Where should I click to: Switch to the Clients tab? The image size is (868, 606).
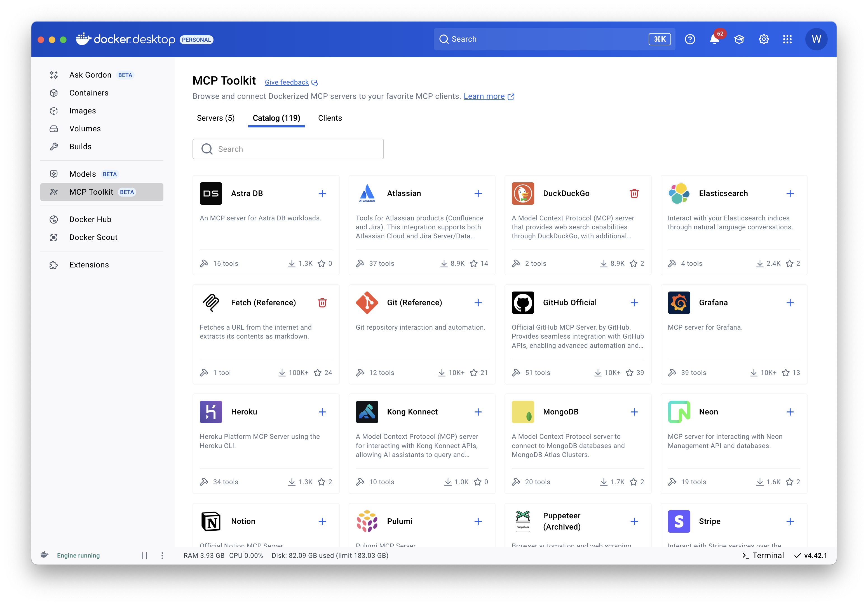point(330,118)
